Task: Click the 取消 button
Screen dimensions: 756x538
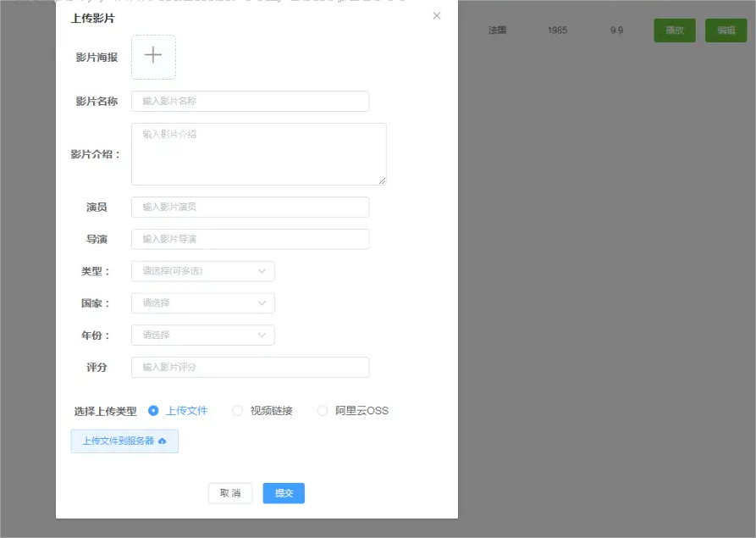Action: tap(230, 493)
